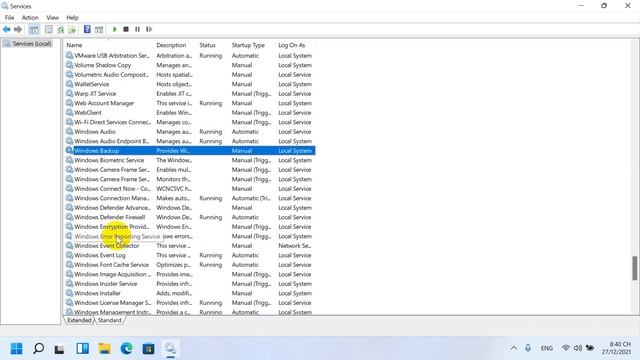Open the File menu
The width and height of the screenshot is (640, 360).
(x=9, y=18)
